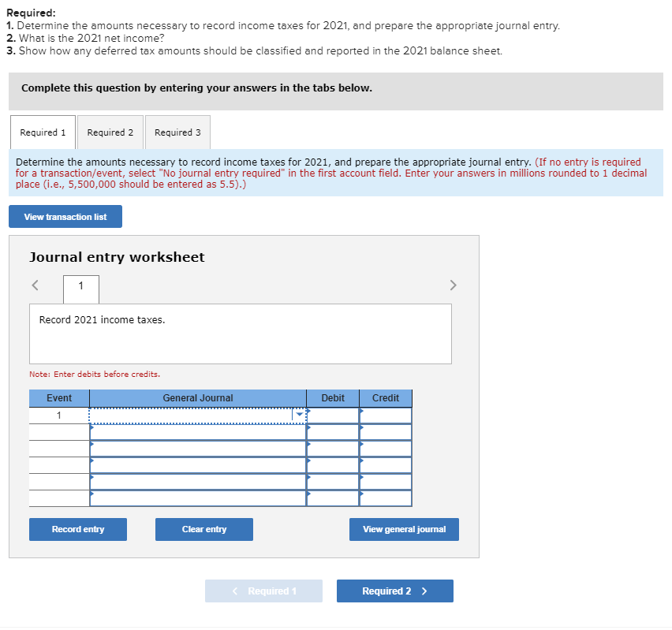The height and width of the screenshot is (630, 672).
Task: Open the View transaction list
Action: click(x=65, y=216)
